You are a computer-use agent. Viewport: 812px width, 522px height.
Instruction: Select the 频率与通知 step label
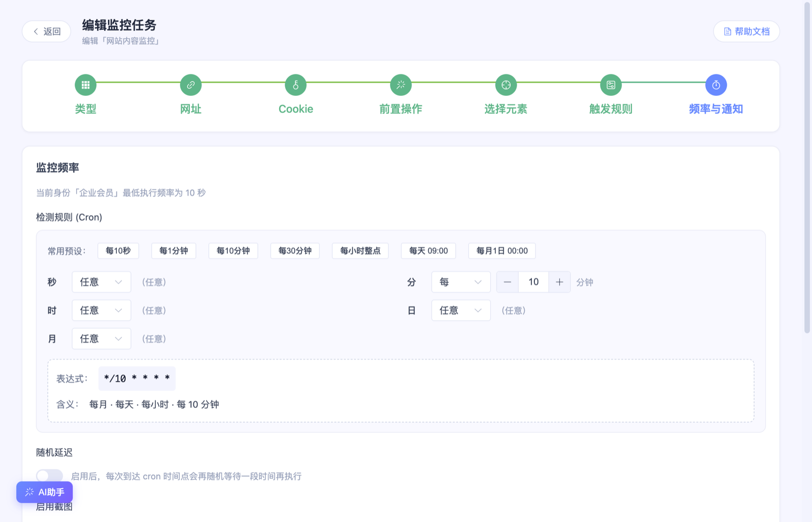click(x=716, y=109)
